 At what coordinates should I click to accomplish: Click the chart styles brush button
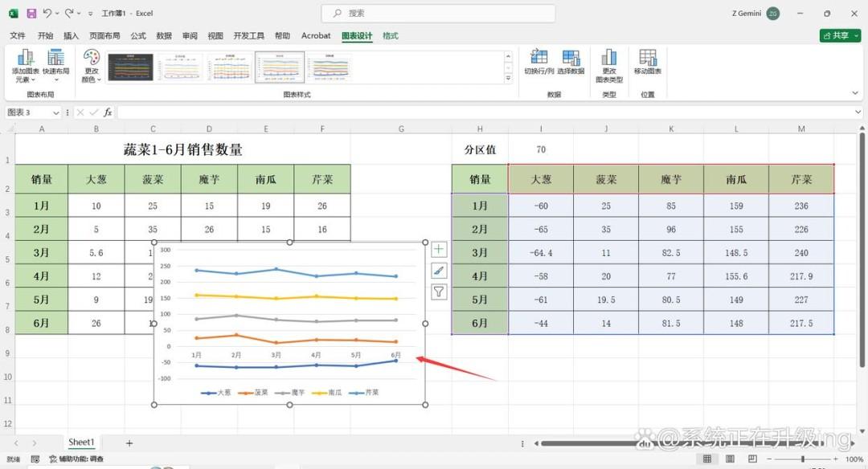tap(439, 271)
